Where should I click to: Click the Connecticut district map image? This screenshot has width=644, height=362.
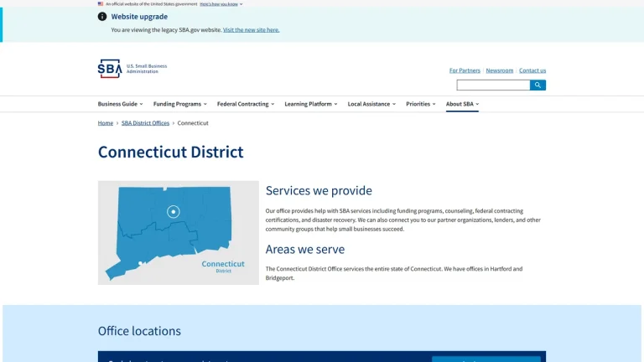pyautogui.click(x=179, y=233)
